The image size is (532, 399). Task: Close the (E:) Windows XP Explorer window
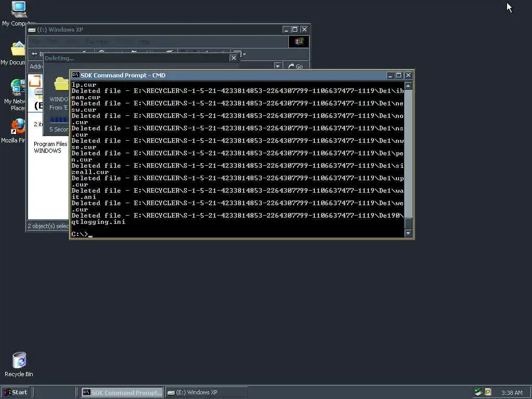(x=304, y=30)
